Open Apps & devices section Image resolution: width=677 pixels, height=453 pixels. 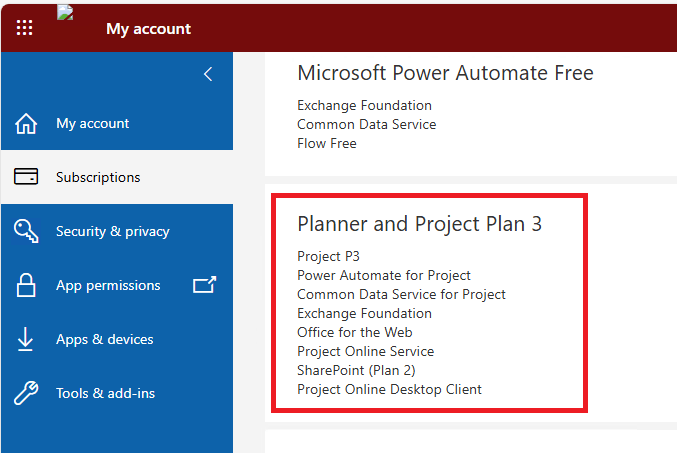pos(104,339)
